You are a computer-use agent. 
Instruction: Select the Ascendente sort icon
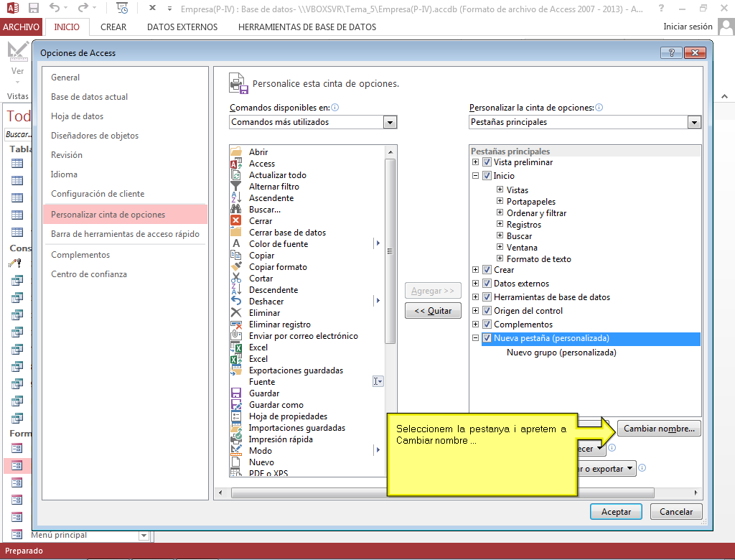pos(236,198)
